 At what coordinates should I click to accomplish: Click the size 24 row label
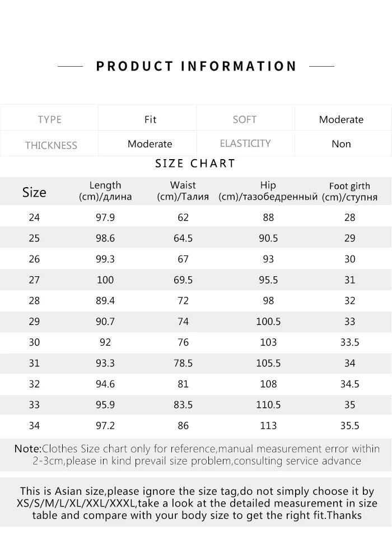coord(34,217)
